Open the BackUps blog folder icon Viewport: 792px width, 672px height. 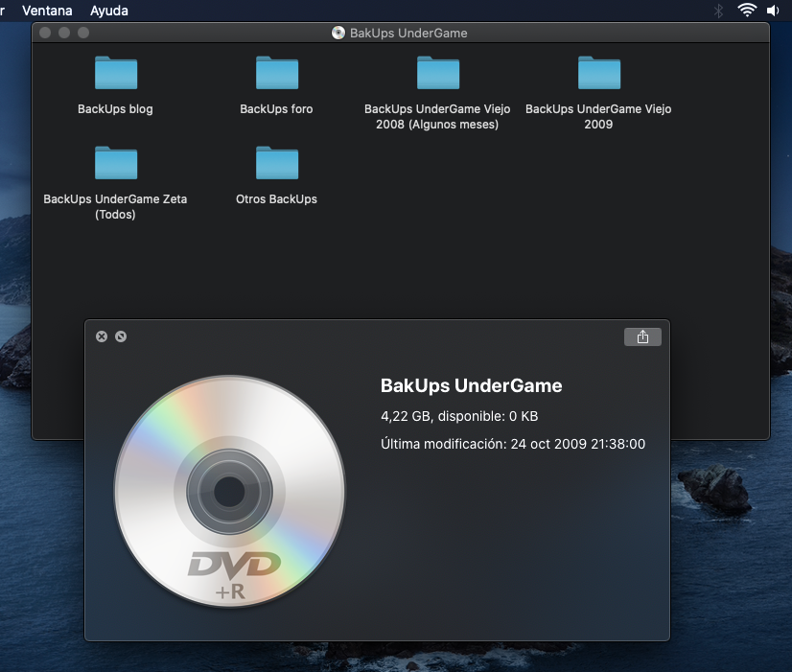pyautogui.click(x=116, y=73)
